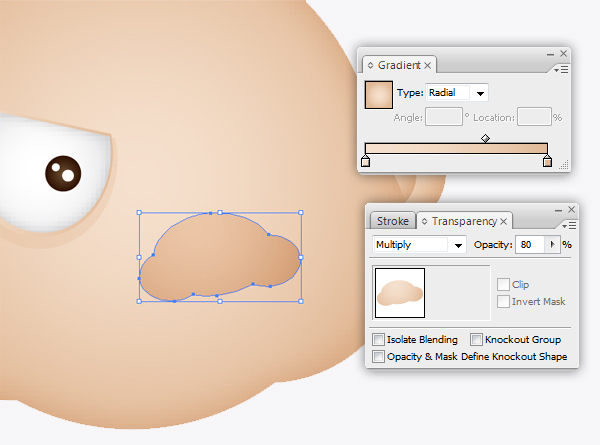
Task: Click the gradient Angle field
Action: point(444,117)
